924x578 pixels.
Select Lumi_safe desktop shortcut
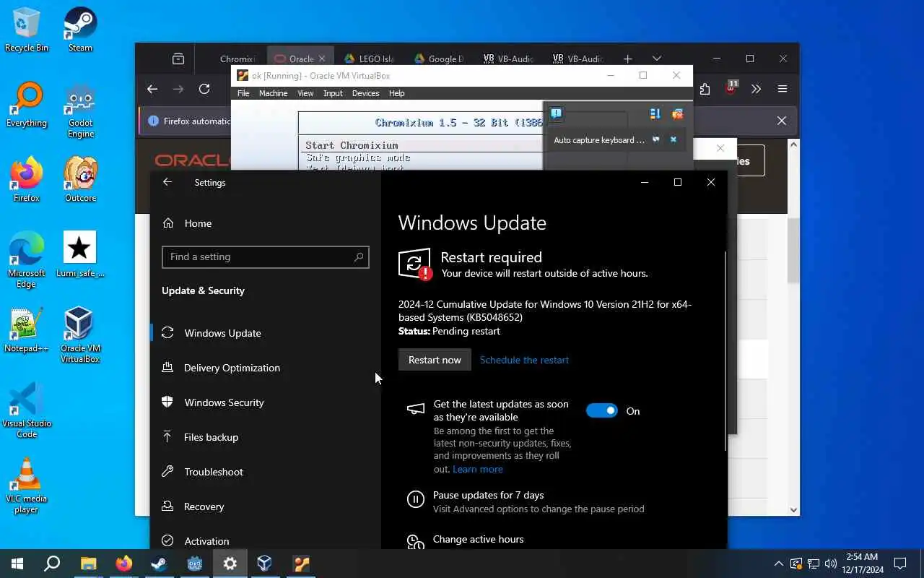coord(80,255)
